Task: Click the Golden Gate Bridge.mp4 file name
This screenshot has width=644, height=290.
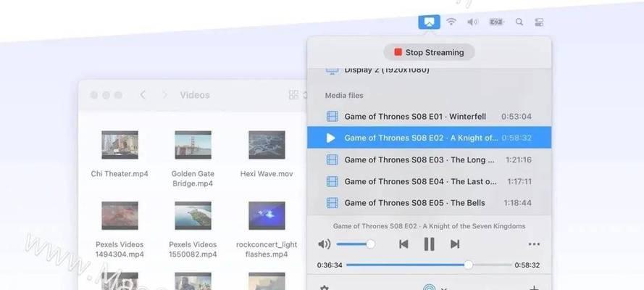Action: point(193,178)
